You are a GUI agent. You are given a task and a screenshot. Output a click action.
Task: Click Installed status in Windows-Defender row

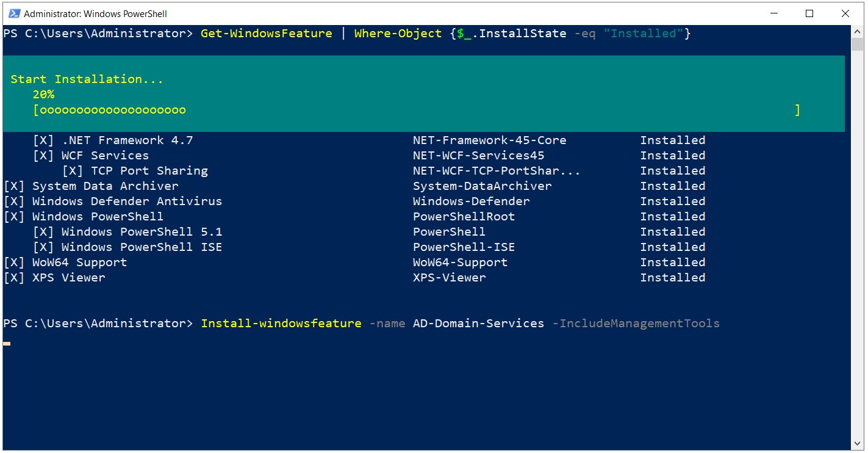tap(672, 201)
